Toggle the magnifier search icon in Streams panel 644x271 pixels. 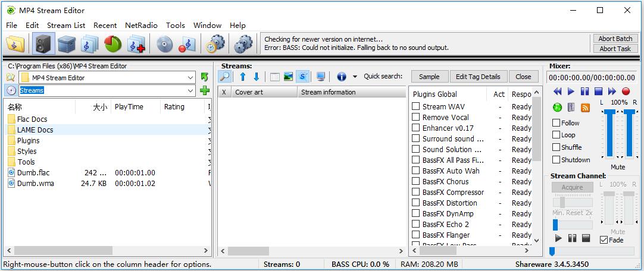coord(225,77)
